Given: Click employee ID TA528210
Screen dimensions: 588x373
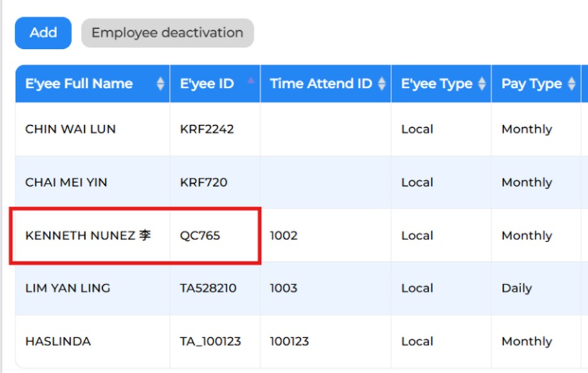Looking at the screenshot, I should click(x=208, y=288).
